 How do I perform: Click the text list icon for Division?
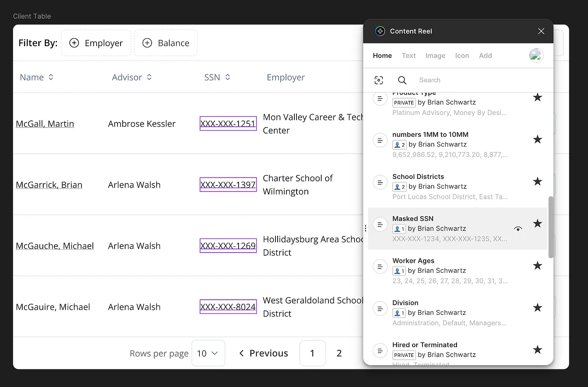[380, 309]
